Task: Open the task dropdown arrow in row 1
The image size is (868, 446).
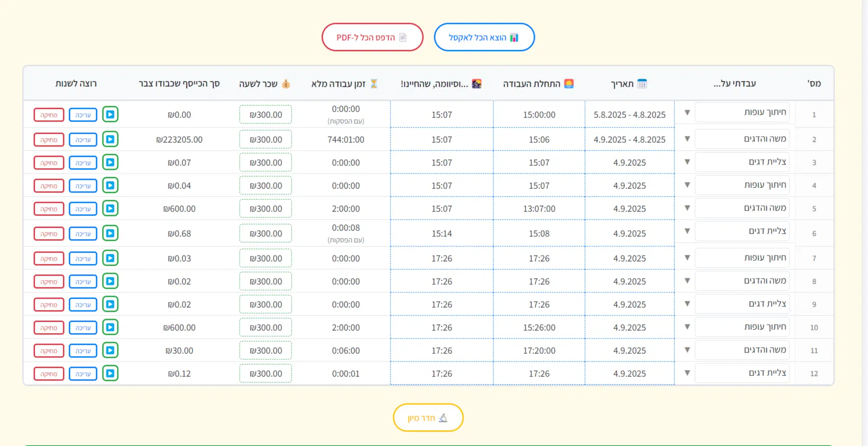Action: [x=687, y=113]
